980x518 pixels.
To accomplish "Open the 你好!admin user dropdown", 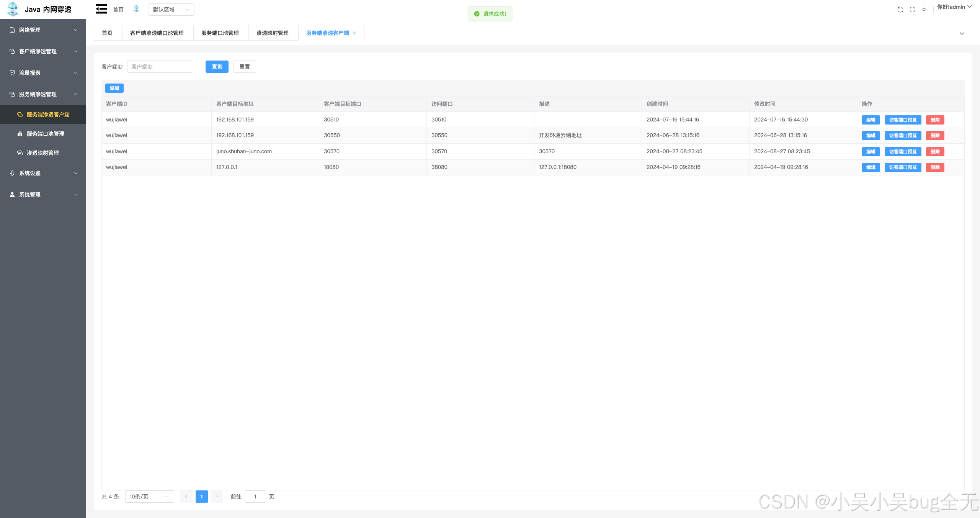I will (x=954, y=7).
